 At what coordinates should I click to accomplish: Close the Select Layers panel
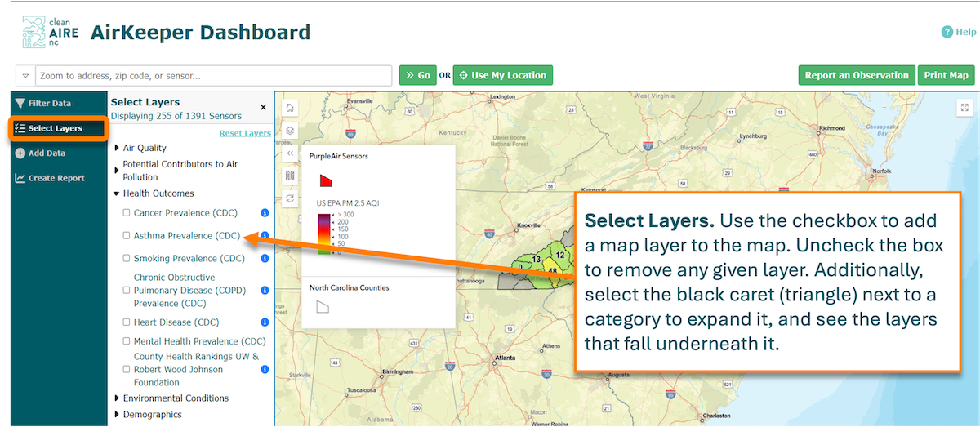[263, 107]
